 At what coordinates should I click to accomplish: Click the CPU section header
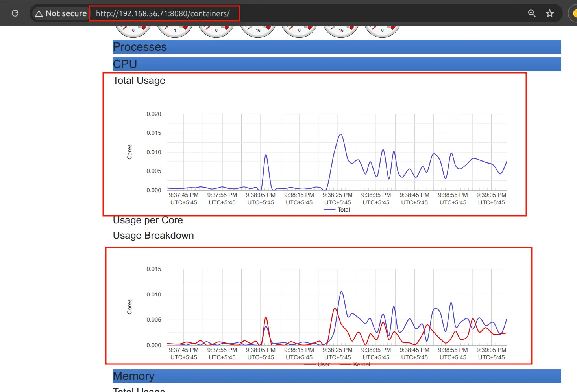point(337,64)
